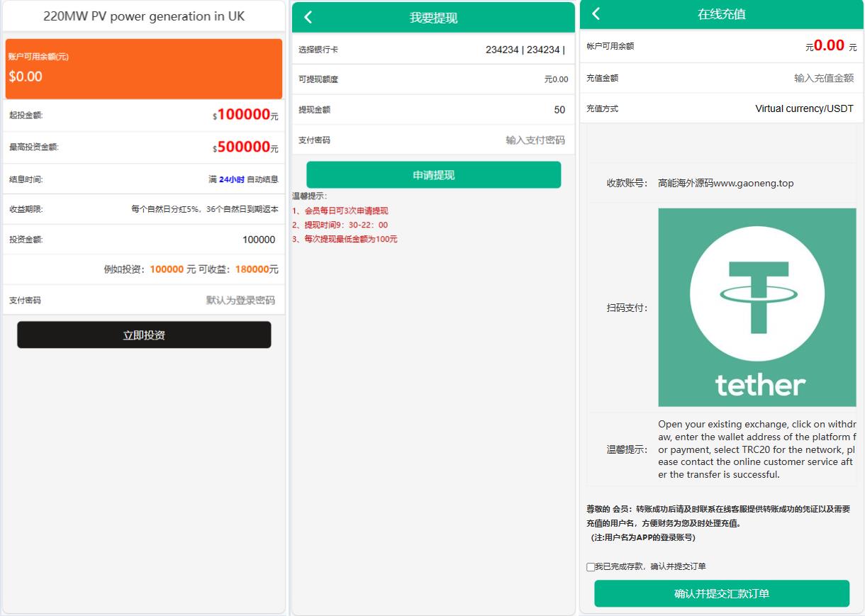Click the 220MW PV power generation title
865x616 pixels.
click(x=144, y=16)
